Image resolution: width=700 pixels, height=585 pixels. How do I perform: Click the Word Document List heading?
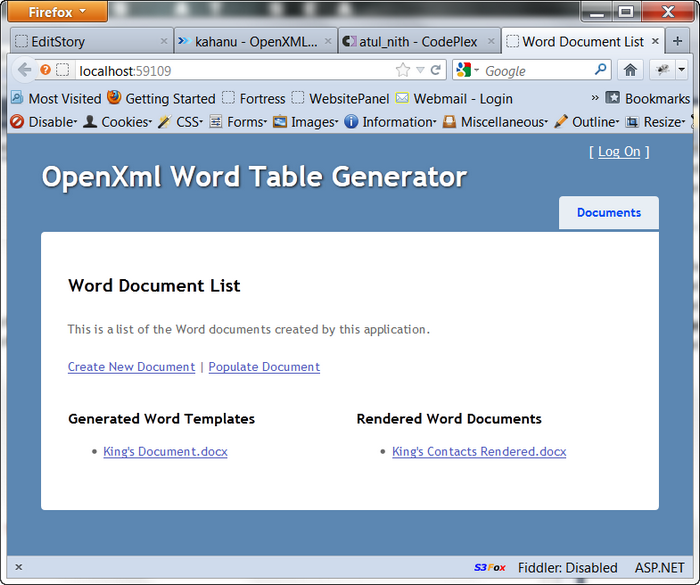point(154,285)
